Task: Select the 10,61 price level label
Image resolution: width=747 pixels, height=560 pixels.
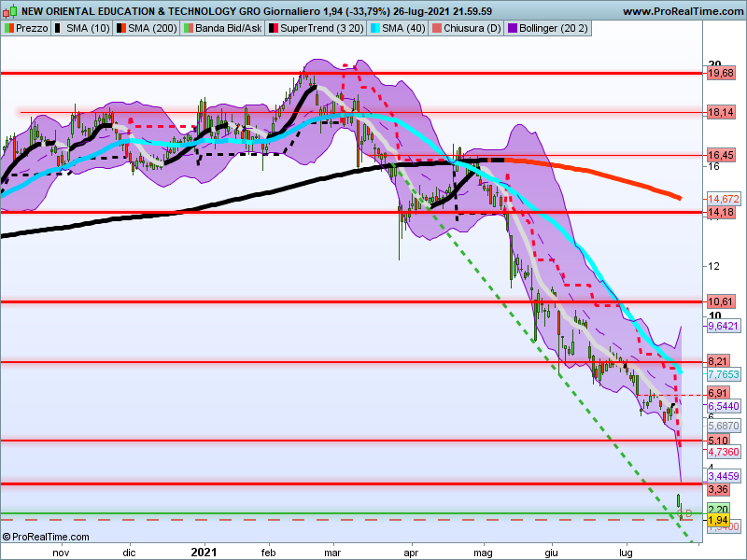Action: click(721, 301)
